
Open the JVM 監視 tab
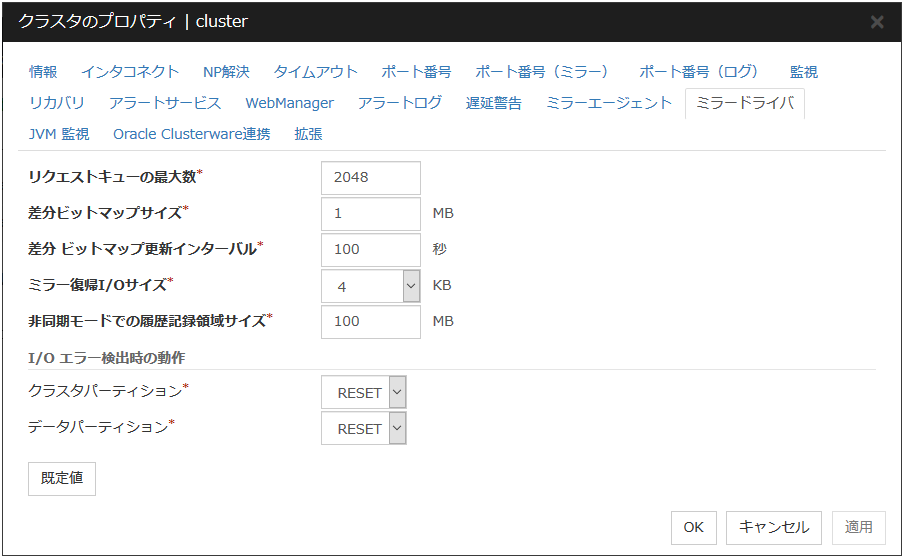coord(59,134)
